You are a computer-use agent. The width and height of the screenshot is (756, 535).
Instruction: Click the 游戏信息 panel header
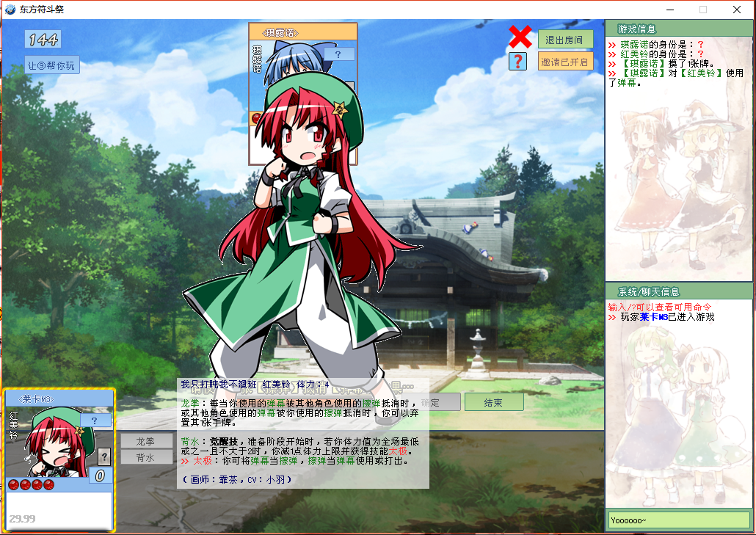(678, 29)
